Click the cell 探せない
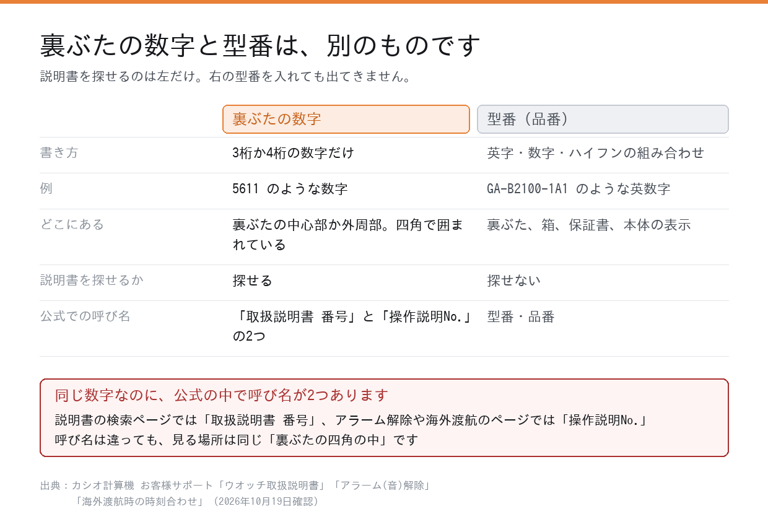Viewport: 768px width, 532px height. tap(514, 281)
